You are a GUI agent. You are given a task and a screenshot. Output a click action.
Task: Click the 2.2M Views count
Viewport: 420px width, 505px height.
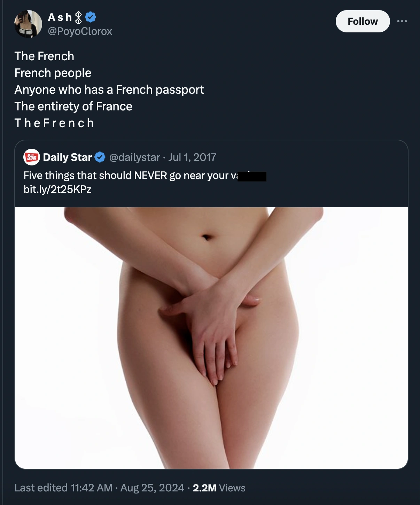219,488
